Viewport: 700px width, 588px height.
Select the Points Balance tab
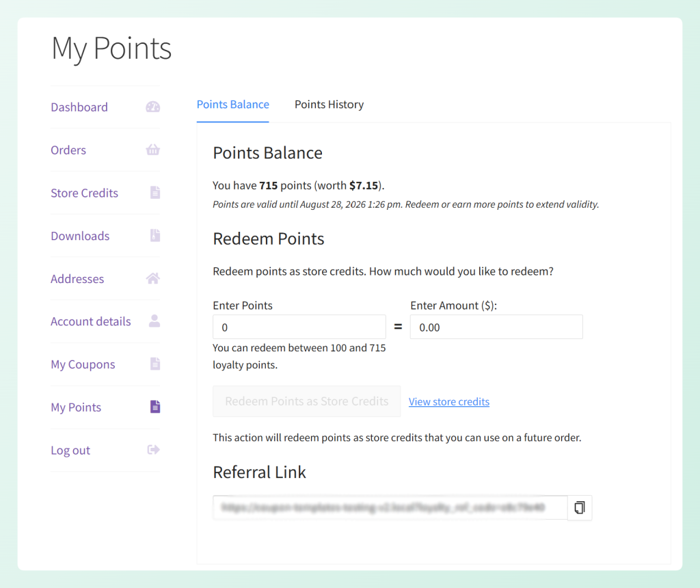[x=232, y=104]
